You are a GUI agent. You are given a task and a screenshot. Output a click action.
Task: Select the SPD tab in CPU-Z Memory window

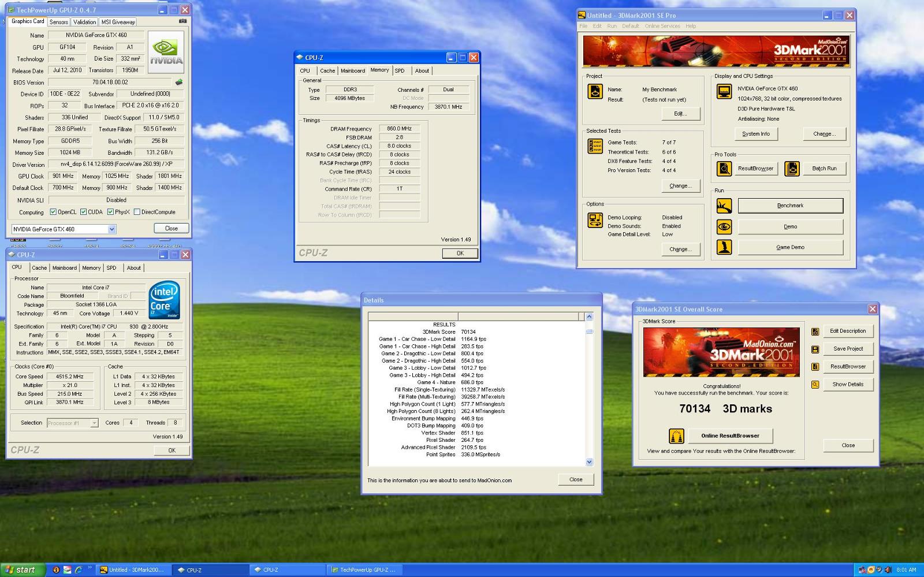(400, 70)
